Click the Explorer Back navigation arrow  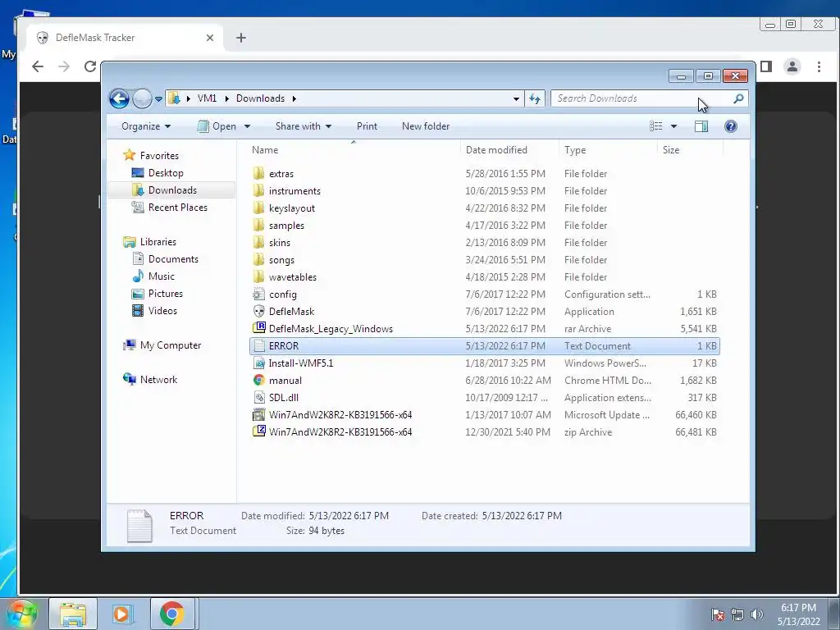pyautogui.click(x=119, y=98)
